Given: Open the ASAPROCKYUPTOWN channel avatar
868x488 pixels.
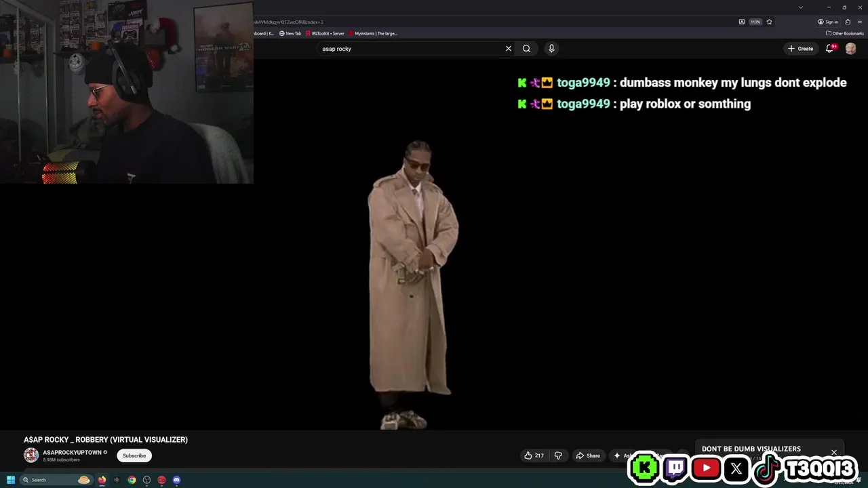Looking at the screenshot, I should click(x=31, y=455).
